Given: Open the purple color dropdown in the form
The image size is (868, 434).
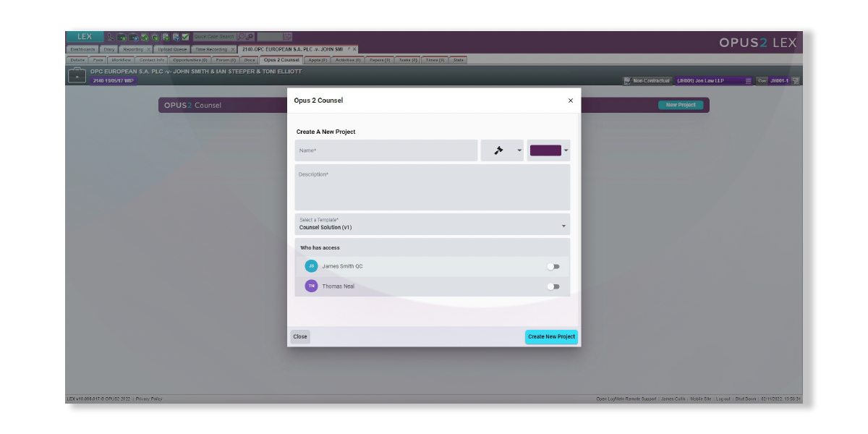Looking at the screenshot, I should point(566,150).
